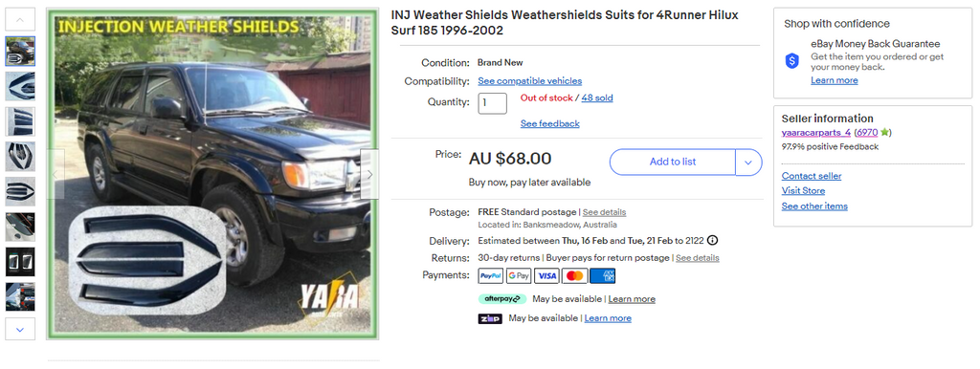Click the PayPal payment icon

(491, 275)
